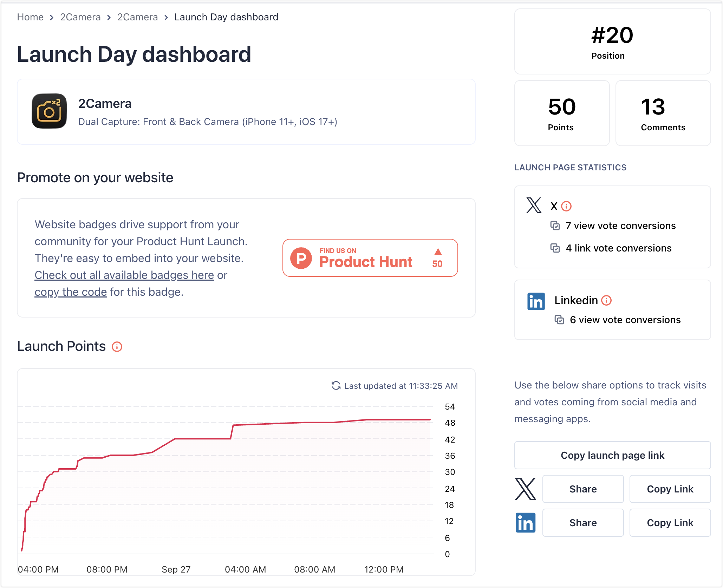Open the available badges link

(x=124, y=275)
